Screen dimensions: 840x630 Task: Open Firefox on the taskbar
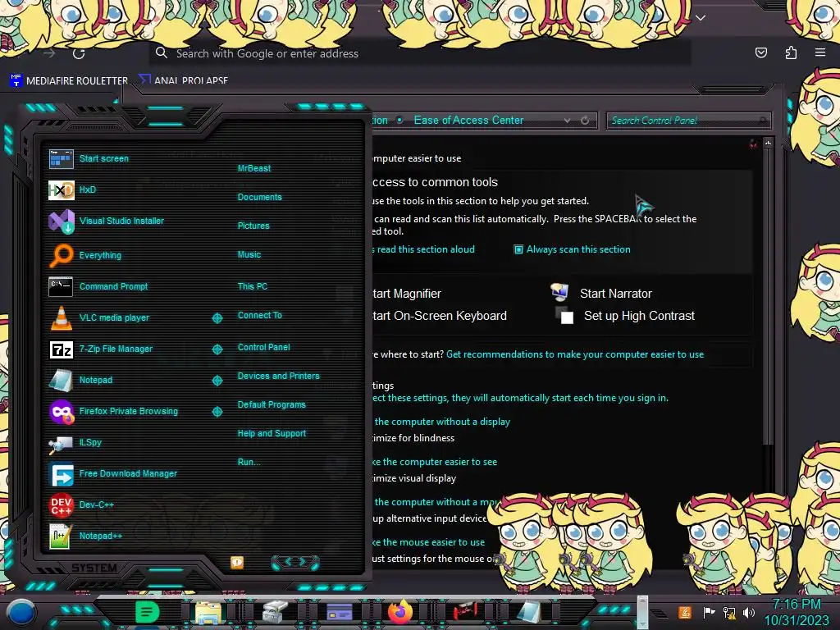[x=400, y=612]
